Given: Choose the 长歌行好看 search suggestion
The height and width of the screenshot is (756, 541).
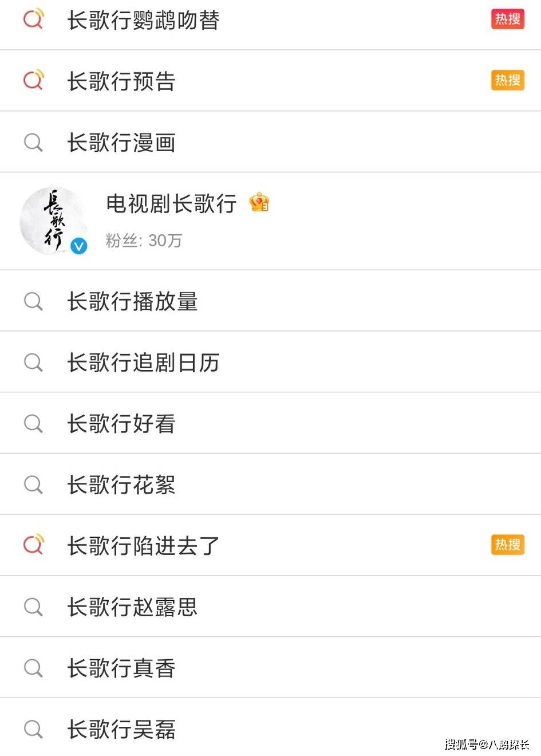Looking at the screenshot, I should [270, 423].
